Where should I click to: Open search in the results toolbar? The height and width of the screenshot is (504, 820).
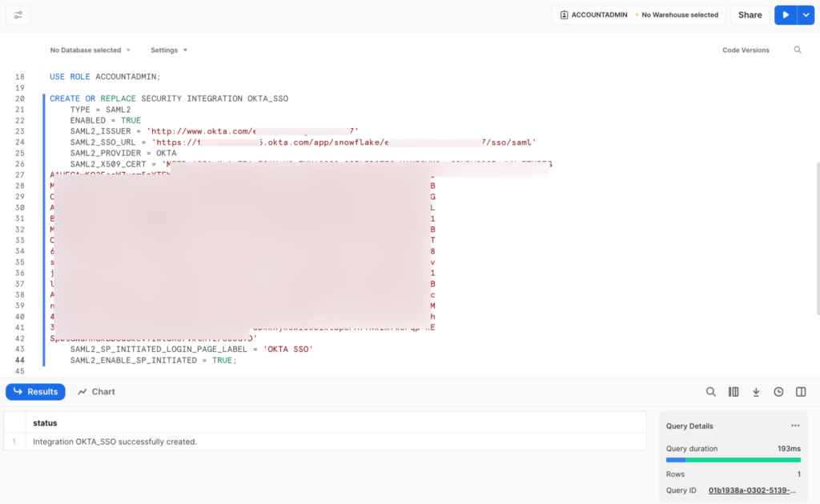point(711,392)
